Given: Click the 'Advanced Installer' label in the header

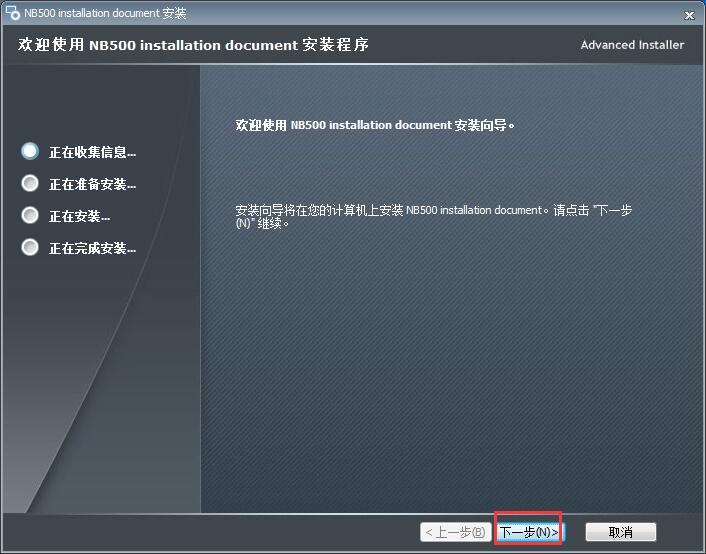Looking at the screenshot, I should point(632,45).
